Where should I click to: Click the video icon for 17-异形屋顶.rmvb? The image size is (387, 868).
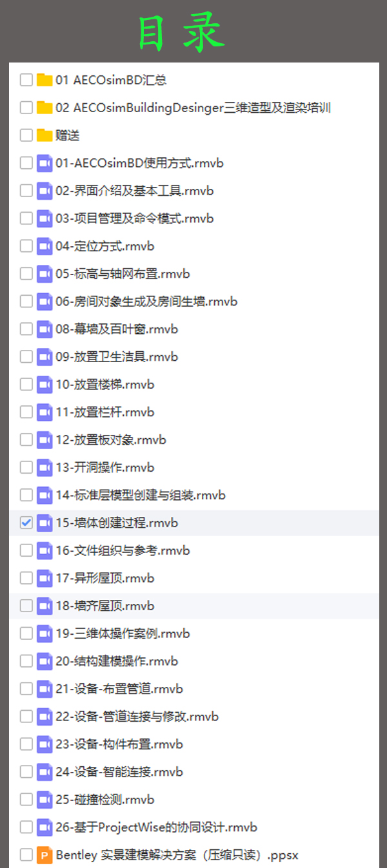pyautogui.click(x=45, y=579)
